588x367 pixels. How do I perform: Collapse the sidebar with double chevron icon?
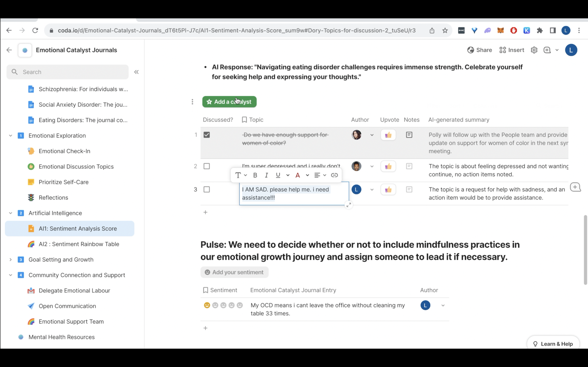click(136, 72)
